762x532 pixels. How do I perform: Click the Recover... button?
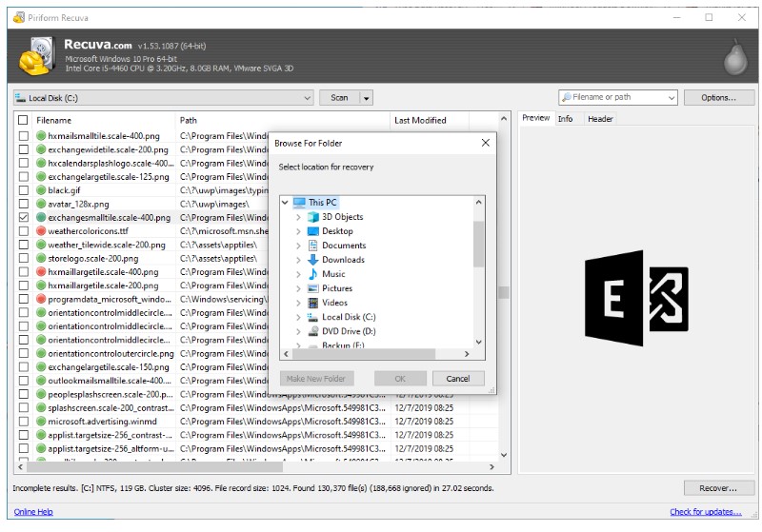tap(718, 488)
